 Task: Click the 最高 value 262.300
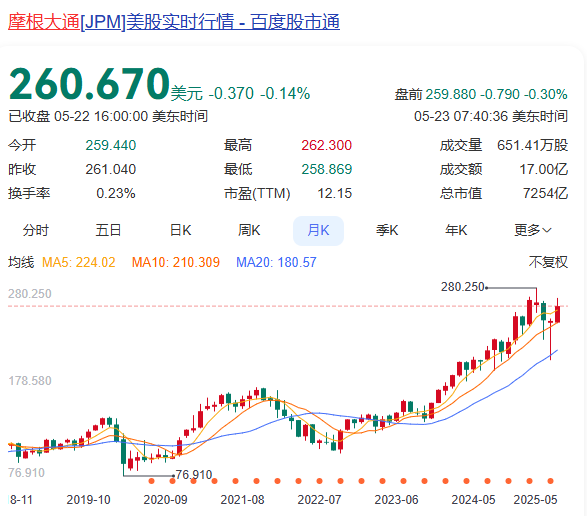pyautogui.click(x=326, y=145)
